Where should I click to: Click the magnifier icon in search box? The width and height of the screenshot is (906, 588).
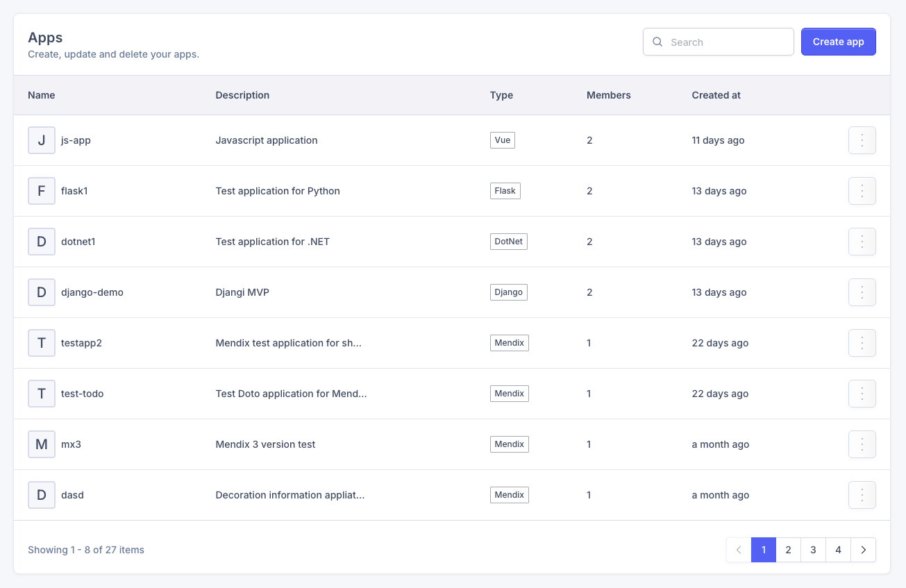[657, 42]
